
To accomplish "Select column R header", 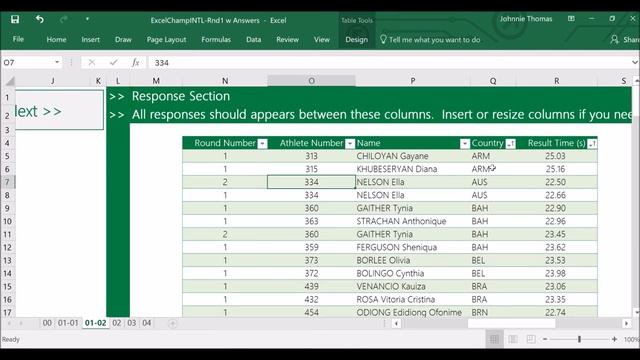I will point(557,81).
